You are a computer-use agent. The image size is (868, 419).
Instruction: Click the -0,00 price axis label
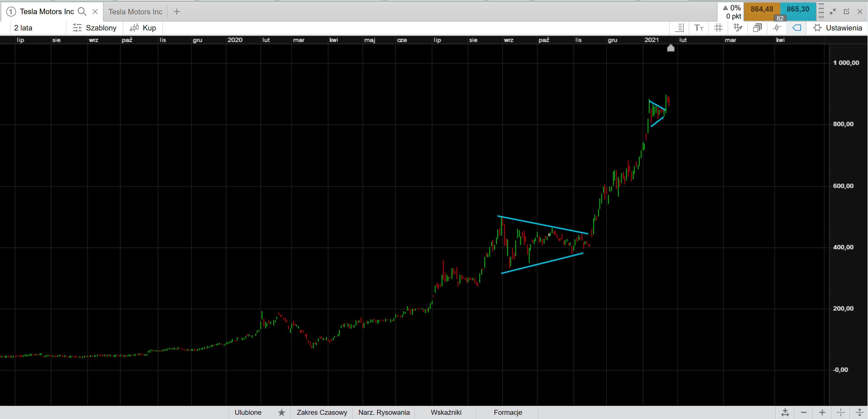pyautogui.click(x=840, y=370)
